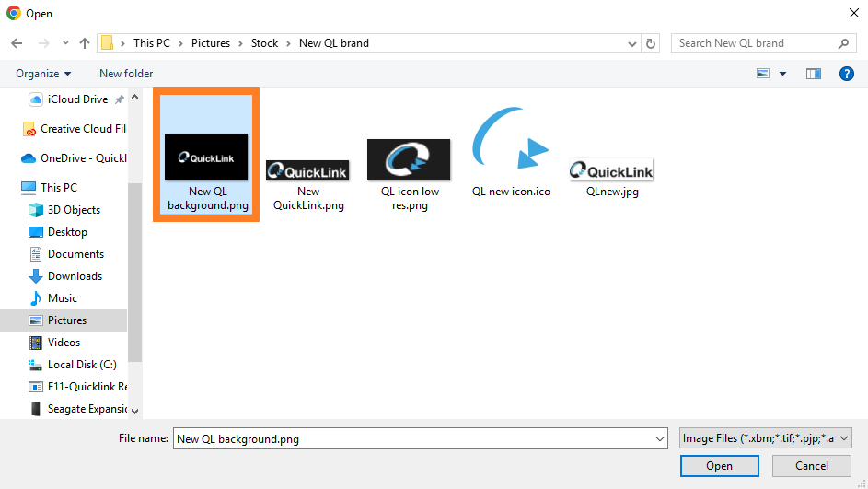Click the Documents page icon
This screenshot has height=489, width=868.
click(36, 254)
